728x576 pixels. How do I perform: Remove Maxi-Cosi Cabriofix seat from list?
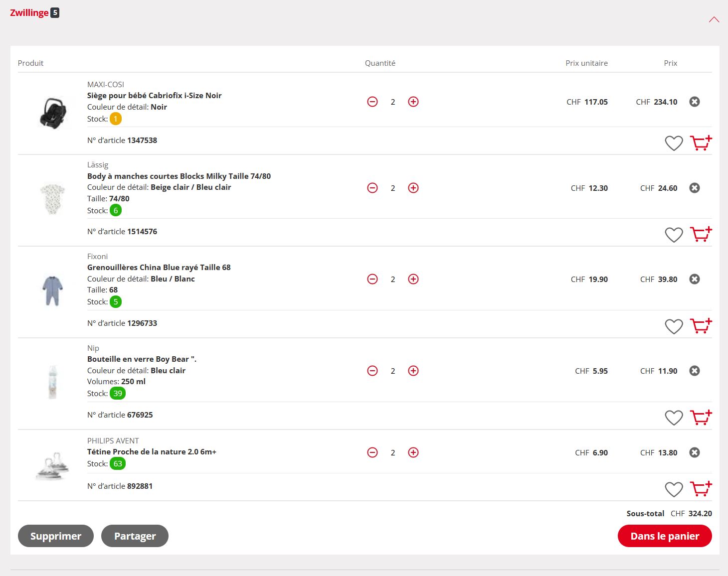click(x=695, y=102)
